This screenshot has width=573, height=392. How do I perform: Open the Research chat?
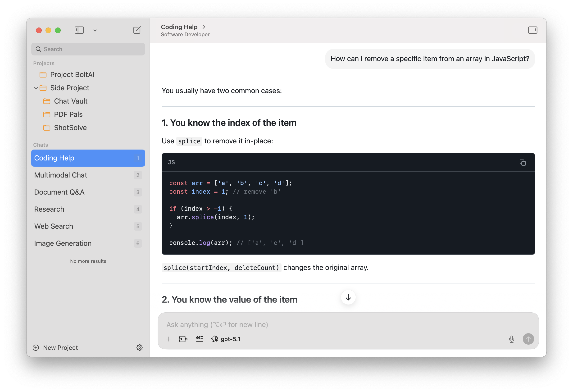(49, 209)
